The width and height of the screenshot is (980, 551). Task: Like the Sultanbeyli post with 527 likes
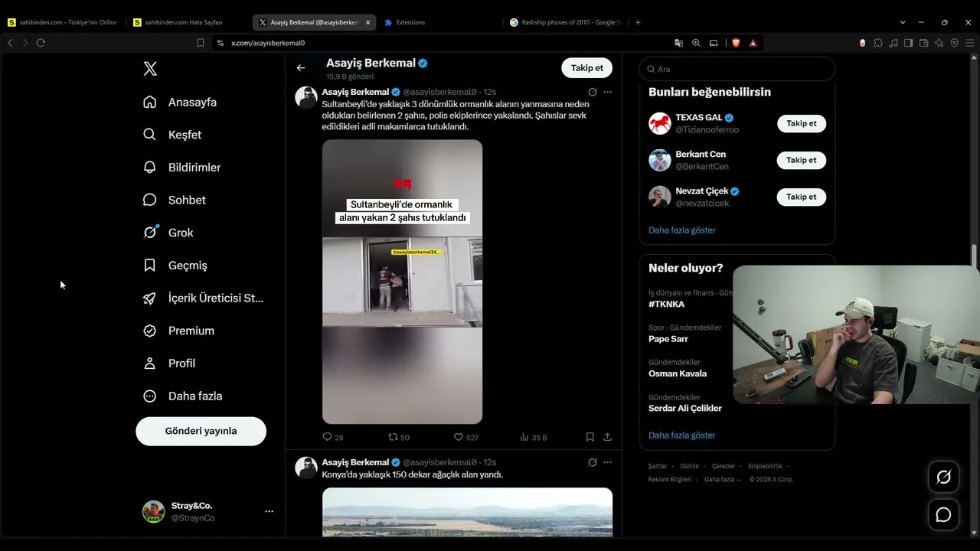(466, 437)
